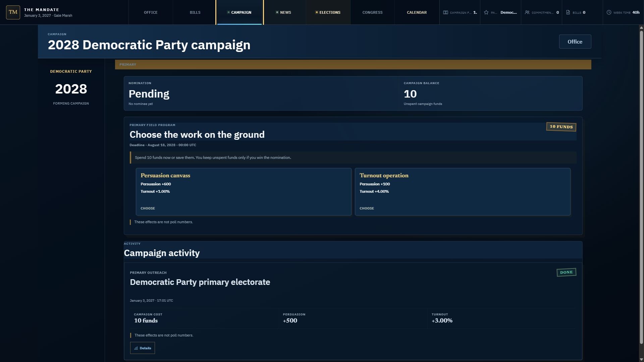Click the party star icon
This screenshot has width=644, height=362.
click(x=486, y=12)
